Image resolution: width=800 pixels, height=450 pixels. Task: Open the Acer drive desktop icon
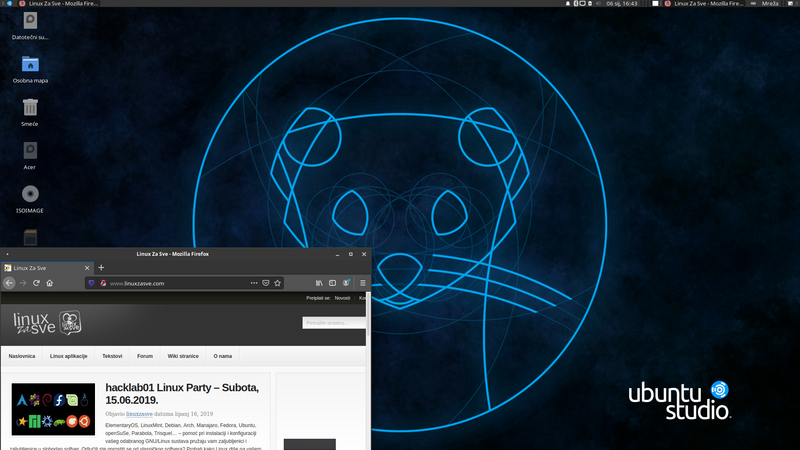click(x=30, y=156)
